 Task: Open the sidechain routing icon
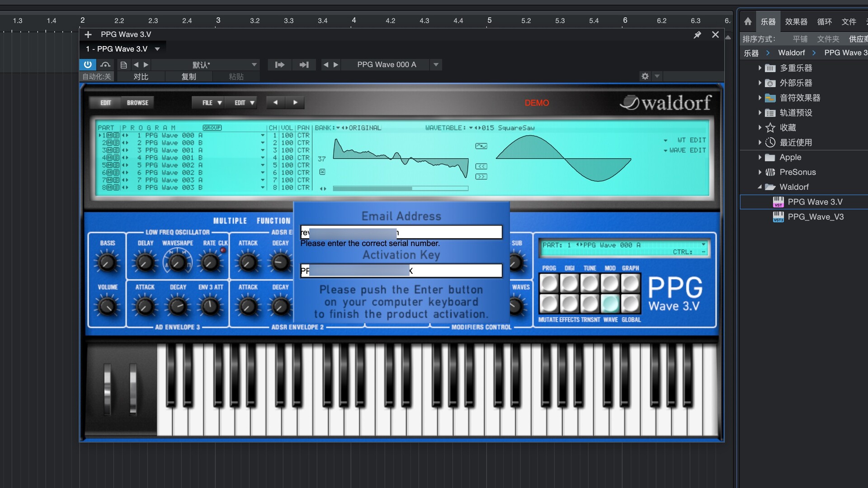(x=105, y=65)
